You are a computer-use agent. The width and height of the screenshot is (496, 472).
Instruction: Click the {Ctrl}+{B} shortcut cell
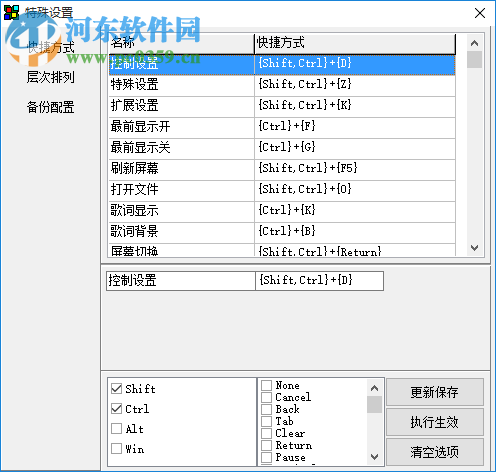click(355, 232)
